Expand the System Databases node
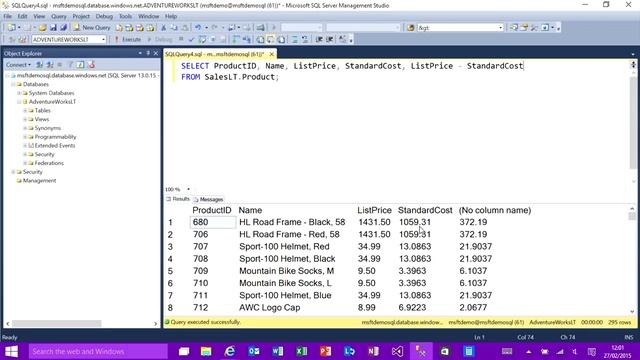The image size is (640, 360). pyautogui.click(x=19, y=93)
